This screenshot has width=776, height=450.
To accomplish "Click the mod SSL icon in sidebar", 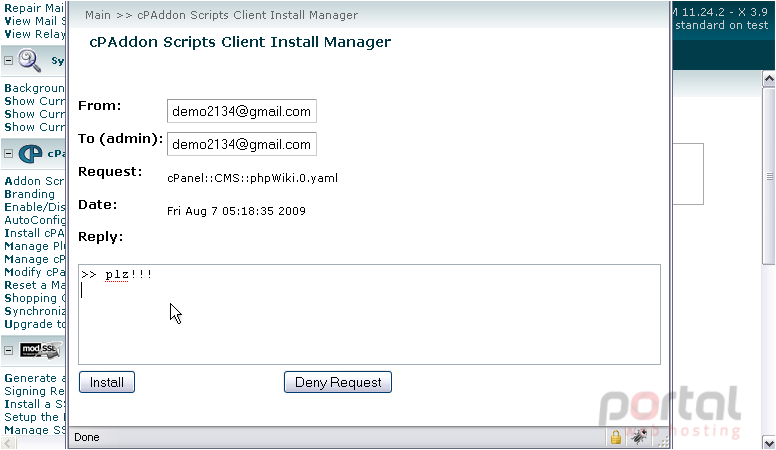I will pos(41,350).
